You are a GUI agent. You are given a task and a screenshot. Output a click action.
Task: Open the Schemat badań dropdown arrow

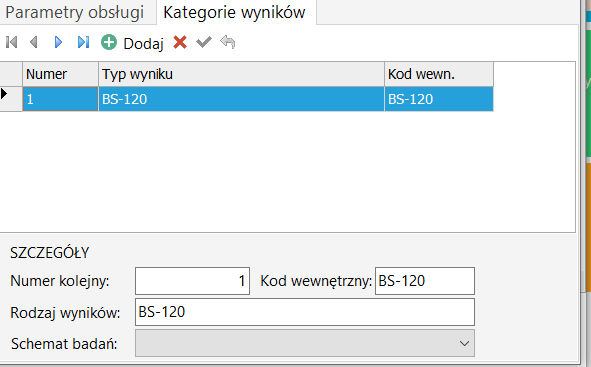coord(464,344)
